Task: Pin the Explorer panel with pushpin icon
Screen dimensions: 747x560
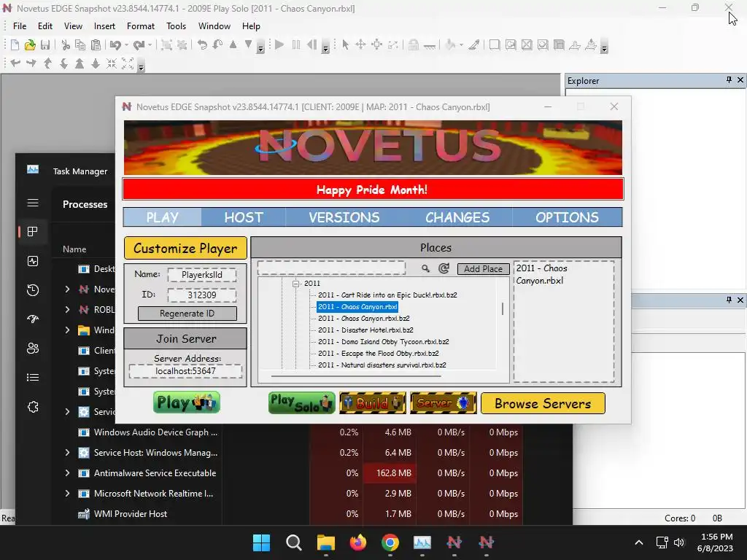Action: (x=729, y=80)
